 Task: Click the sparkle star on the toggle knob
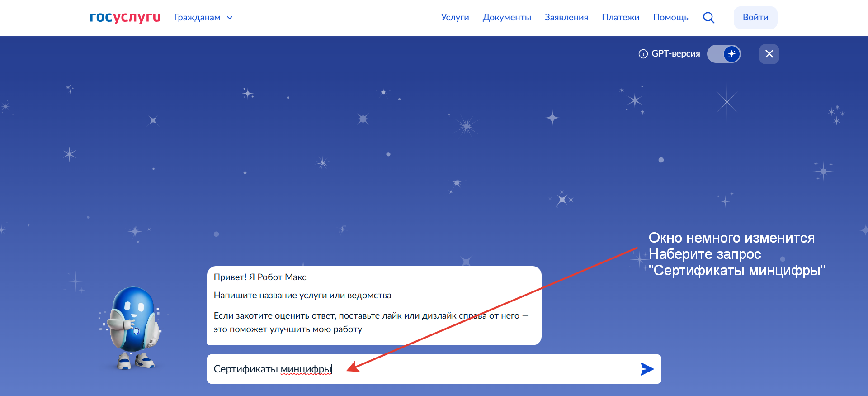point(731,54)
